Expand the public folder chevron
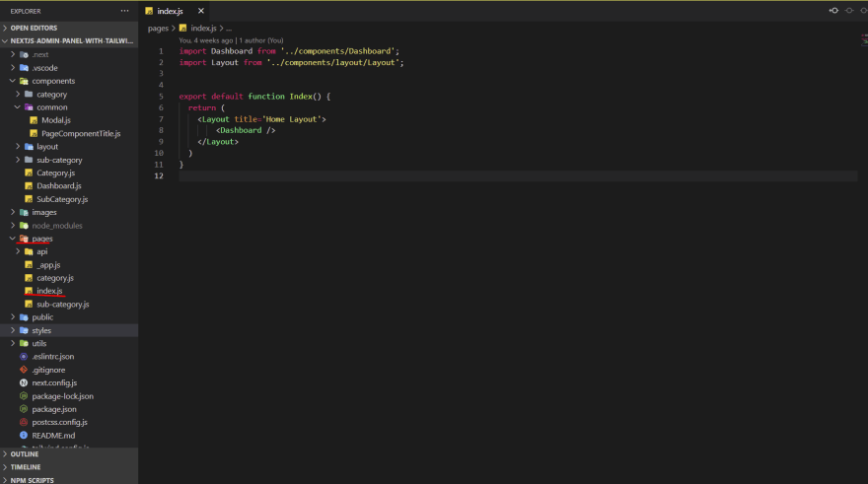The height and width of the screenshot is (484, 868). [13, 317]
